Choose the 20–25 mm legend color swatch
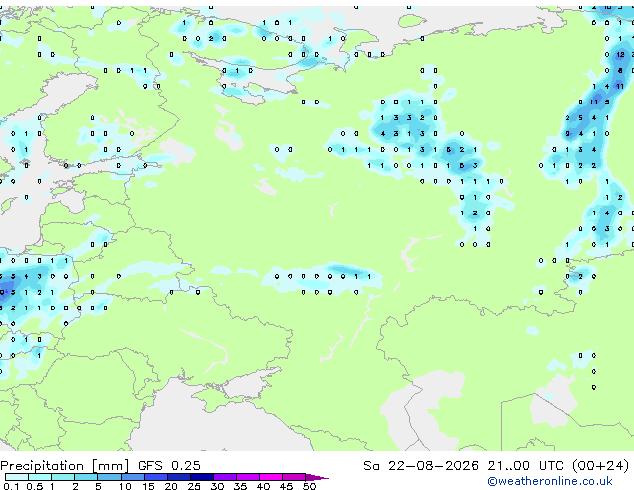This screenshot has width=634, height=490. (x=179, y=477)
